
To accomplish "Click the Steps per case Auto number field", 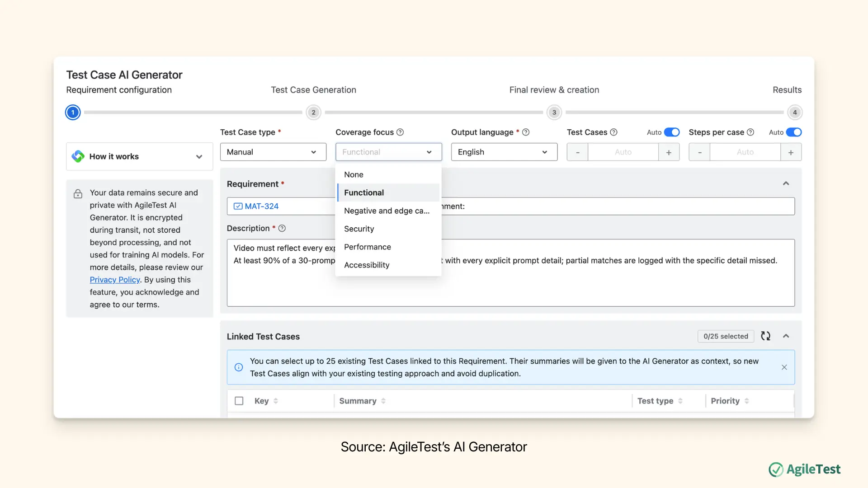I will pyautogui.click(x=745, y=152).
